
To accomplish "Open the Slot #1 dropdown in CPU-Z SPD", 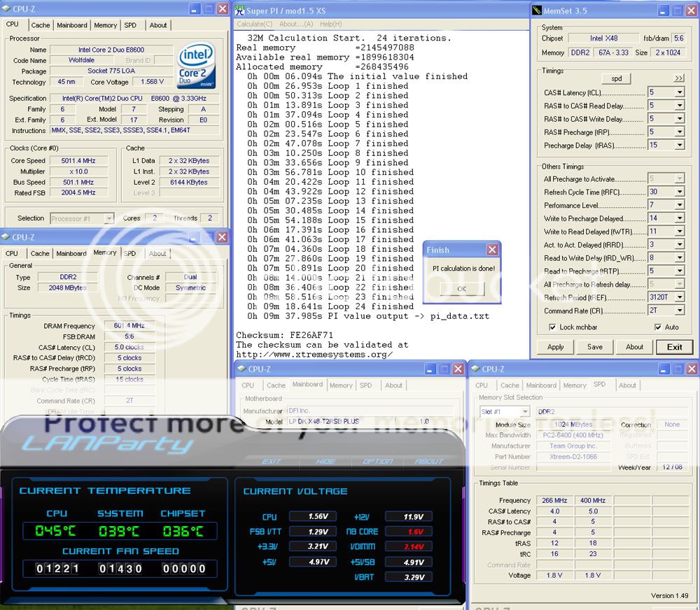I will tap(524, 411).
